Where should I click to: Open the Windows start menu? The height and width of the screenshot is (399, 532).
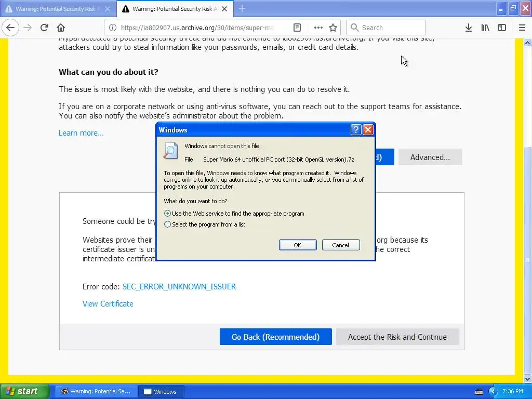[x=24, y=391]
